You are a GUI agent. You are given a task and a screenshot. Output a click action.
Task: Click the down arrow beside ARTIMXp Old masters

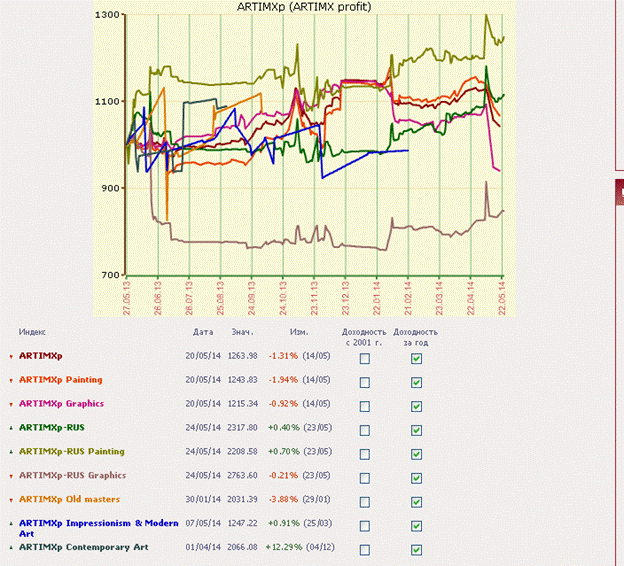tap(11, 500)
